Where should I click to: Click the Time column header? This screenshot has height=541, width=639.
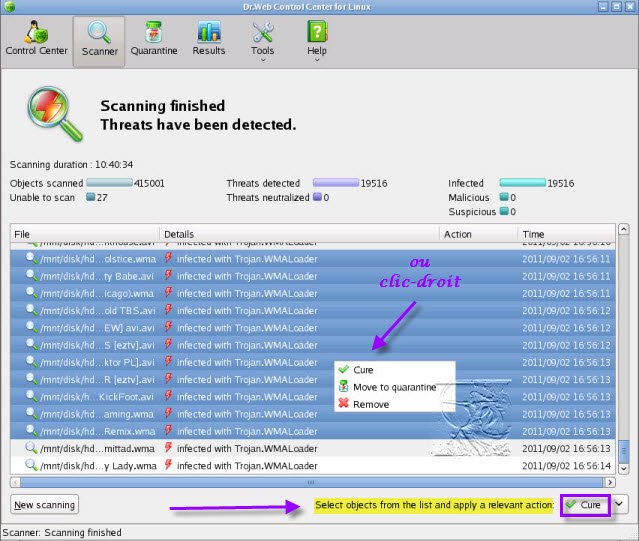[x=566, y=234]
